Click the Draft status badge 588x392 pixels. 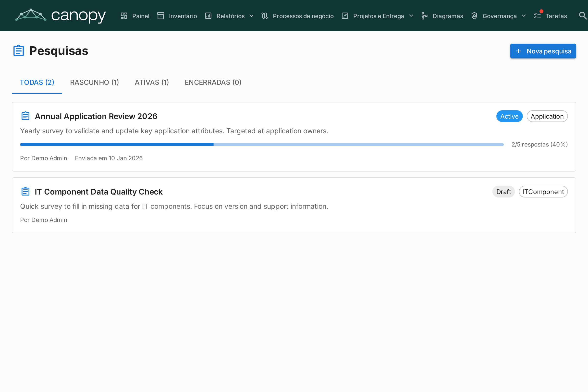[x=503, y=192]
